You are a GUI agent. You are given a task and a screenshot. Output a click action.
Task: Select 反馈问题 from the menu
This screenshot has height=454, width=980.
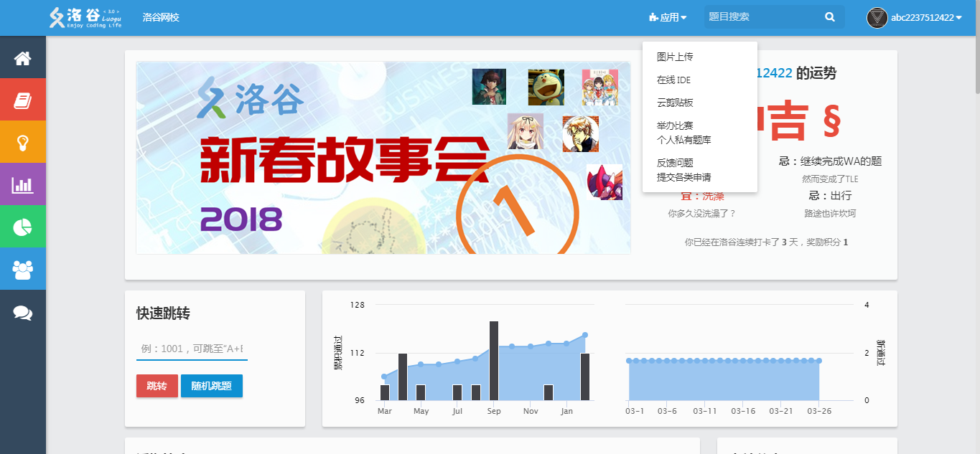pos(675,163)
